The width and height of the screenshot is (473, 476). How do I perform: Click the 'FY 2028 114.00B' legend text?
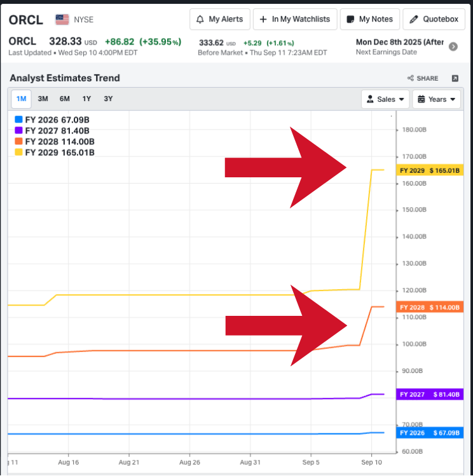click(x=60, y=142)
